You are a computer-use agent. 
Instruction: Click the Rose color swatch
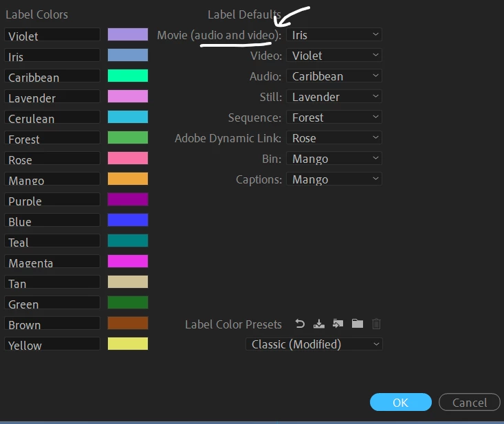pyautogui.click(x=128, y=158)
